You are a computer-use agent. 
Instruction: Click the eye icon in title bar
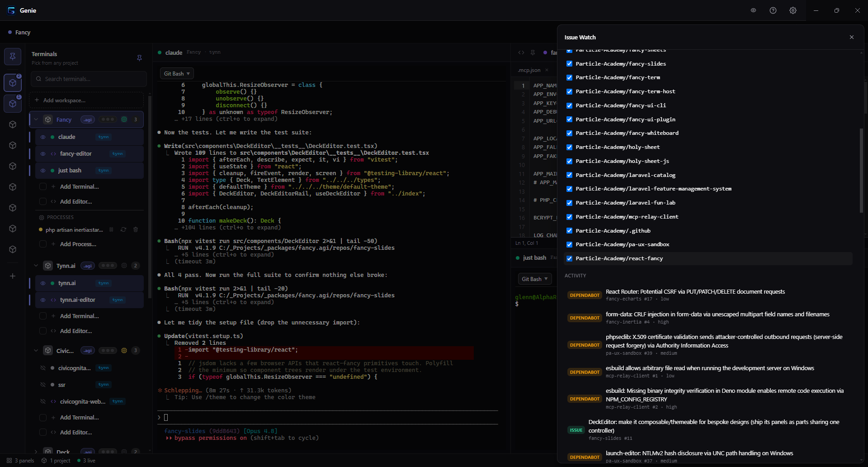753,10
